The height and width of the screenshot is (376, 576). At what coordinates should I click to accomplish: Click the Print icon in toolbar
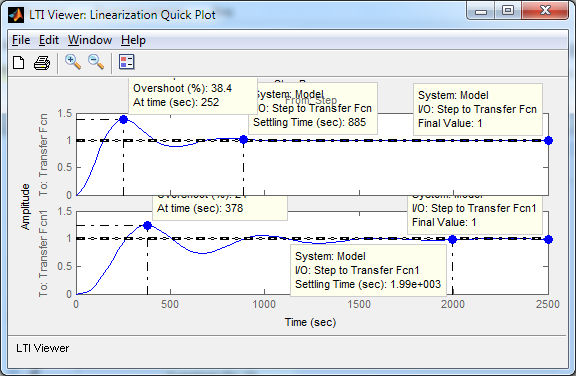pyautogui.click(x=42, y=63)
